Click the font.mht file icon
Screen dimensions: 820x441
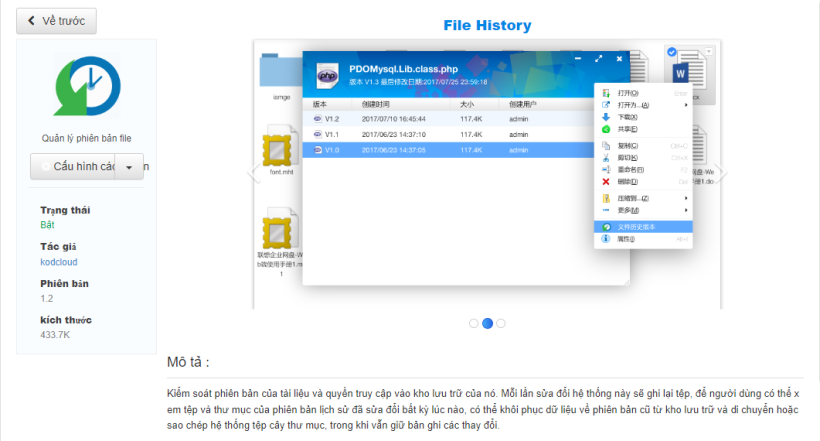click(x=281, y=146)
